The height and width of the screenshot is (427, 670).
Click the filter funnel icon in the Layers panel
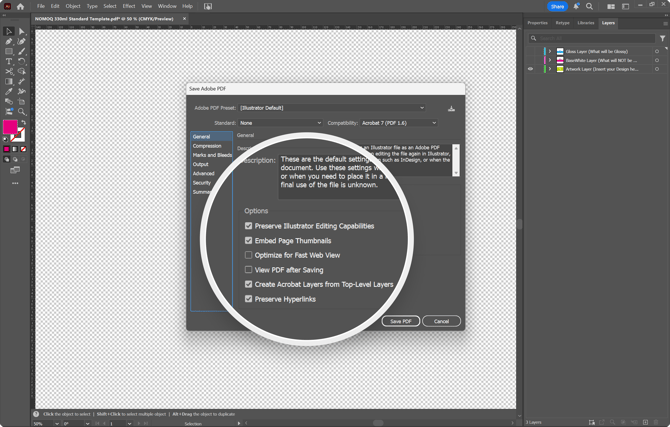click(662, 38)
